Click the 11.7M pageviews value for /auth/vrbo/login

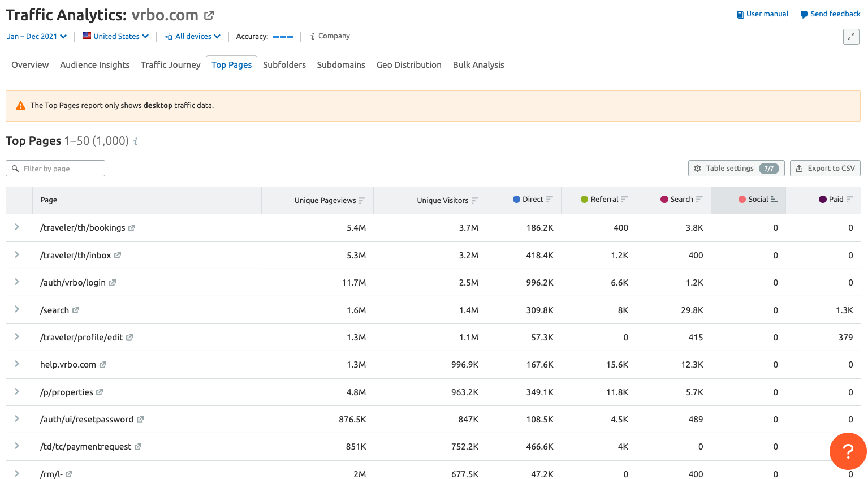tap(354, 283)
